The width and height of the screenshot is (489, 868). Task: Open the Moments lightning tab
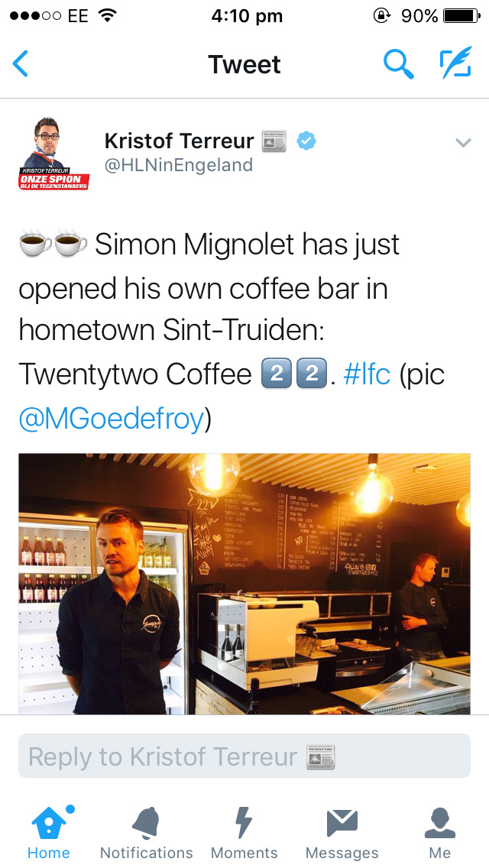(244, 832)
